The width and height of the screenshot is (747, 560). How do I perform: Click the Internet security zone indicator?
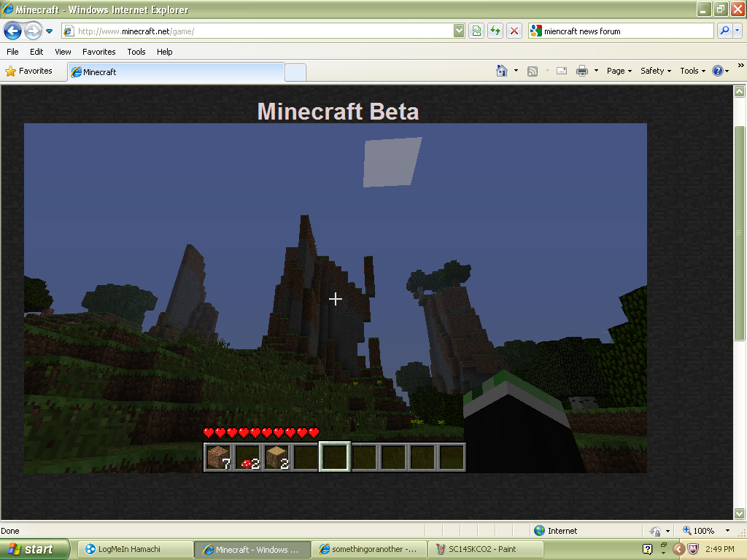(555, 531)
